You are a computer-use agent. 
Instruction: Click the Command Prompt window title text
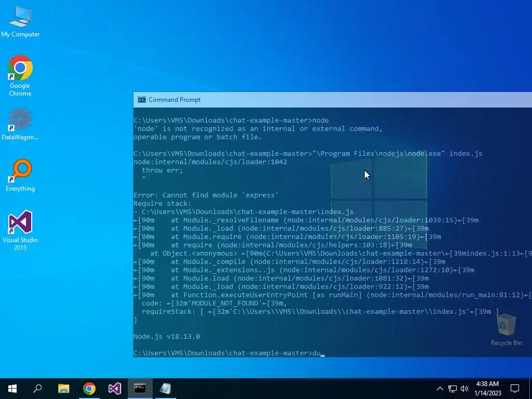175,99
